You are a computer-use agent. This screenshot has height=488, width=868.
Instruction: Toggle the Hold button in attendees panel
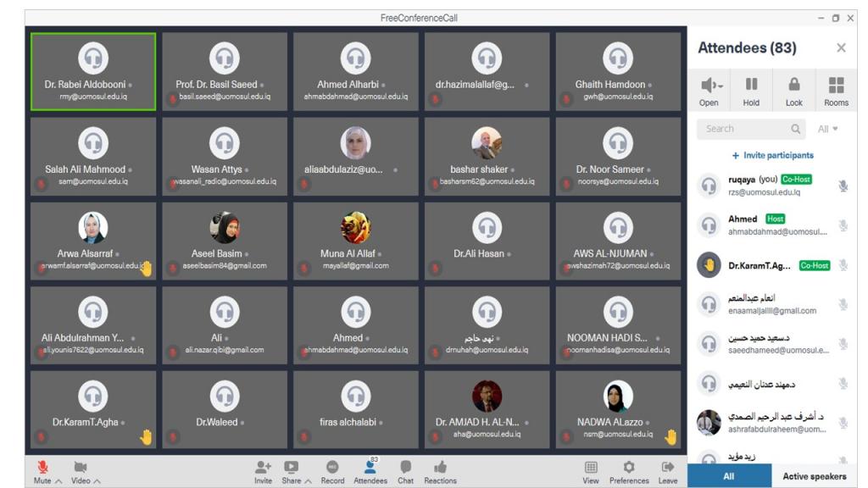(751, 90)
